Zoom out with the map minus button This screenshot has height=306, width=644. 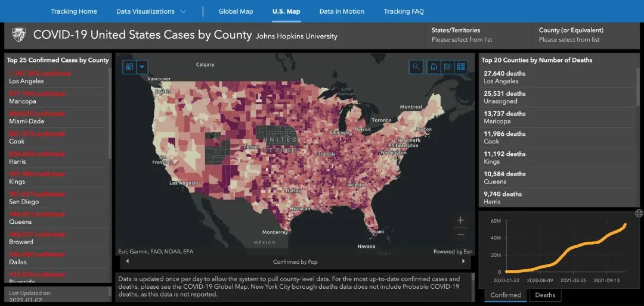pyautogui.click(x=461, y=235)
